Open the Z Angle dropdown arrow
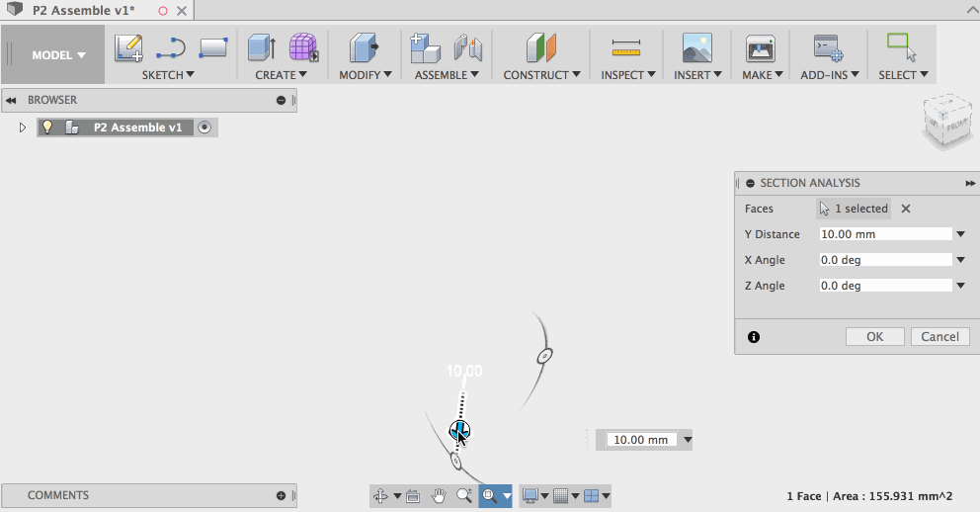This screenshot has width=980, height=512. click(x=960, y=286)
